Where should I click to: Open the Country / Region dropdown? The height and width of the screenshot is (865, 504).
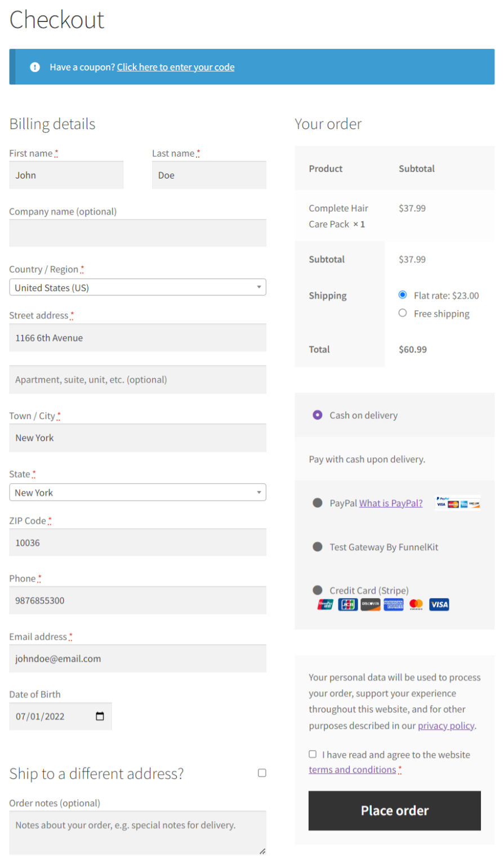click(x=137, y=287)
